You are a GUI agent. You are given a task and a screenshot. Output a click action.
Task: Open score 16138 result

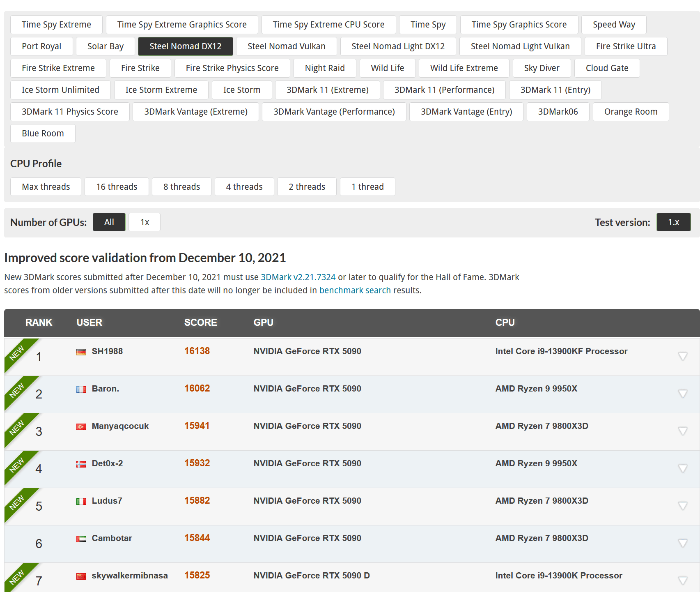coord(197,351)
